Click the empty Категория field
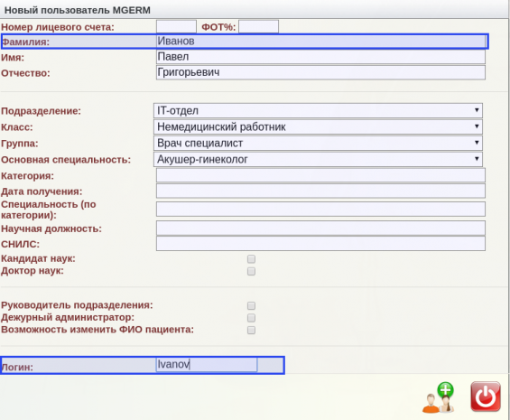Viewport: 510px width, 420px height. pyautogui.click(x=320, y=175)
